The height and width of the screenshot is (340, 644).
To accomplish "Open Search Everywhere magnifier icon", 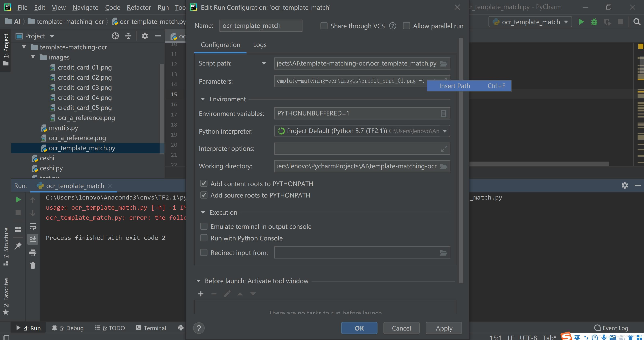I will 637,22.
